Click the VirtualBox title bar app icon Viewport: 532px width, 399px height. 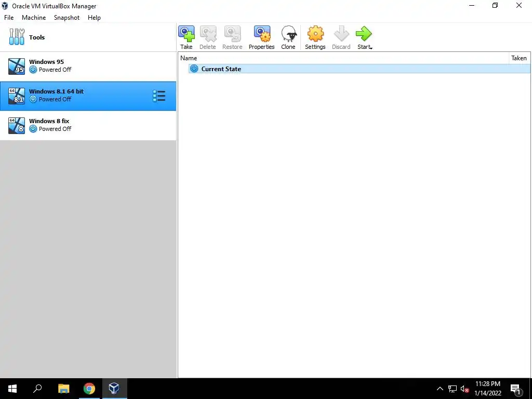click(5, 6)
